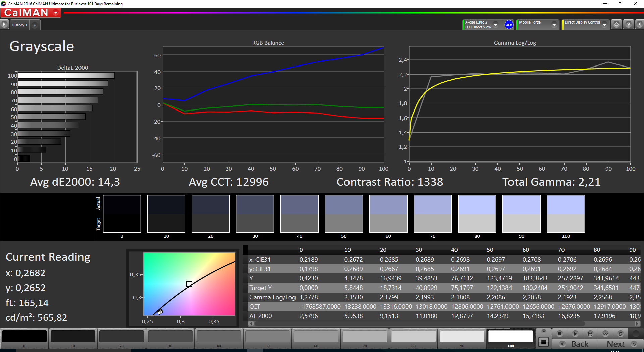Click the Avg dE2000: 14,3 readout
The height and width of the screenshot is (352, 644).
coord(75,182)
